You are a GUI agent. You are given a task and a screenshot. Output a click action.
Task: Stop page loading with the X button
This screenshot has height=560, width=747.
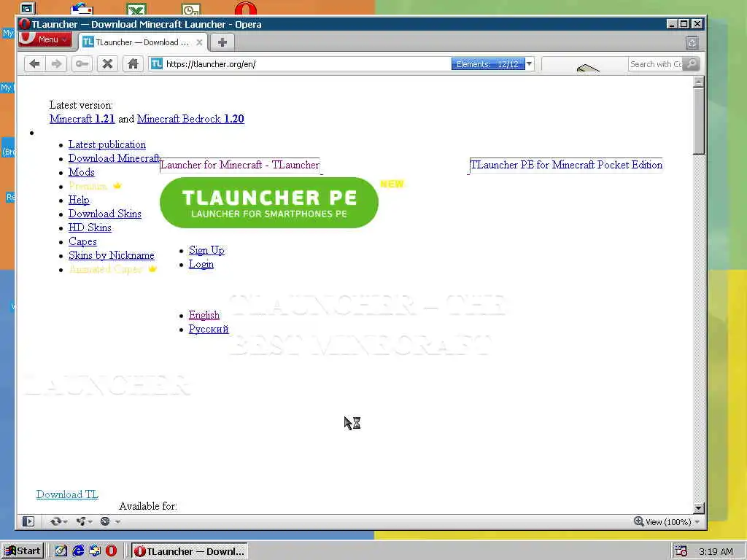pos(108,64)
